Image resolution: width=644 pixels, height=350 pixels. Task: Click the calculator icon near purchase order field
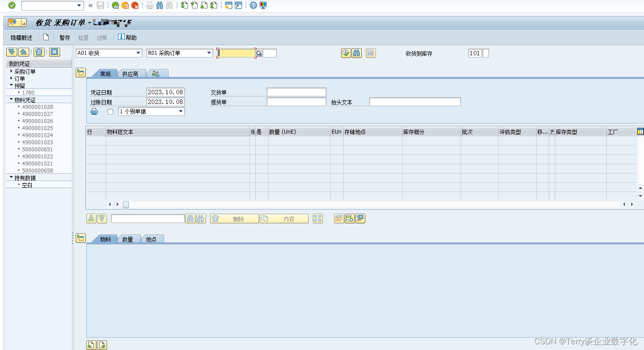[371, 53]
